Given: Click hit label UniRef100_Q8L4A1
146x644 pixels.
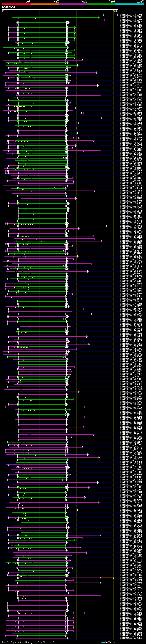Looking at the screenshot, I should tap(131, 25).
